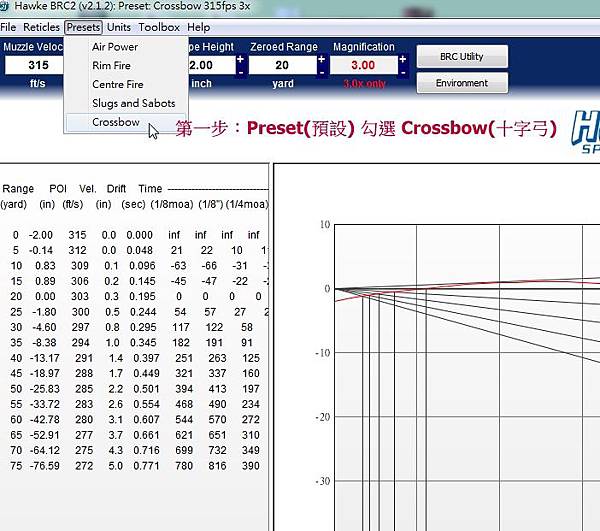
Task: Click the Scope Height value field
Action: pos(211,65)
